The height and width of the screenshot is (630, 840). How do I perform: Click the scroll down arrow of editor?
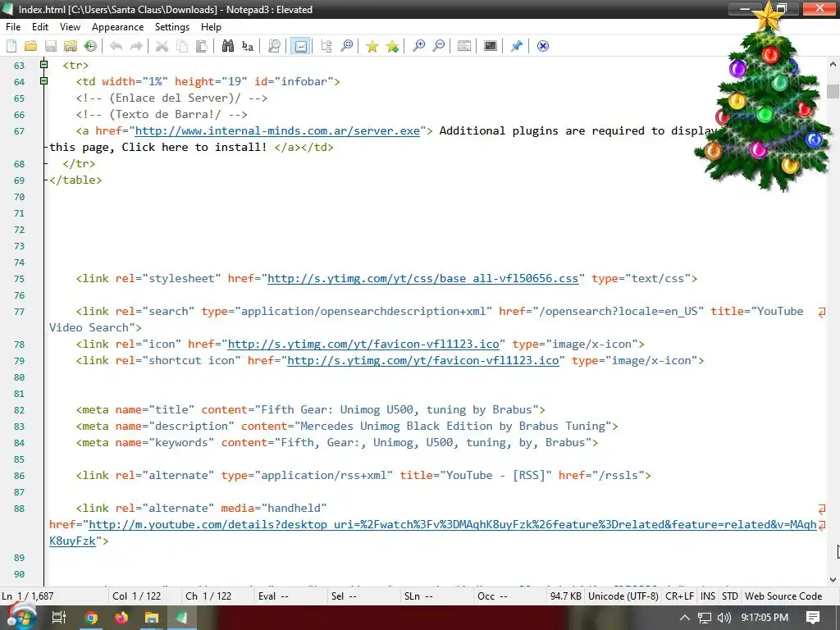click(x=833, y=579)
